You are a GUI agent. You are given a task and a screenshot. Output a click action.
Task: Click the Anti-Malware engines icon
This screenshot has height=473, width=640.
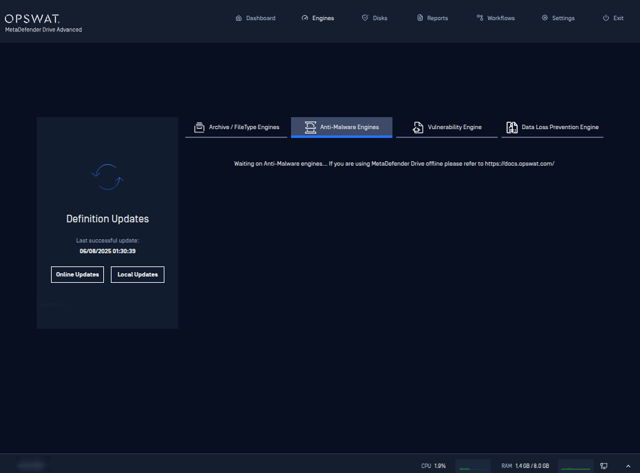[x=310, y=127]
